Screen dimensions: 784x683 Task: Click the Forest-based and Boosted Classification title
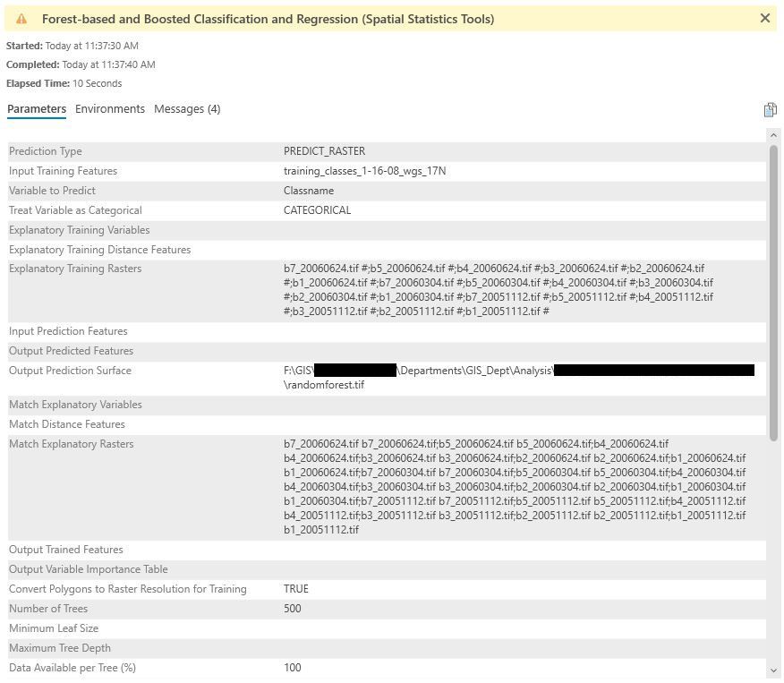tap(268, 19)
